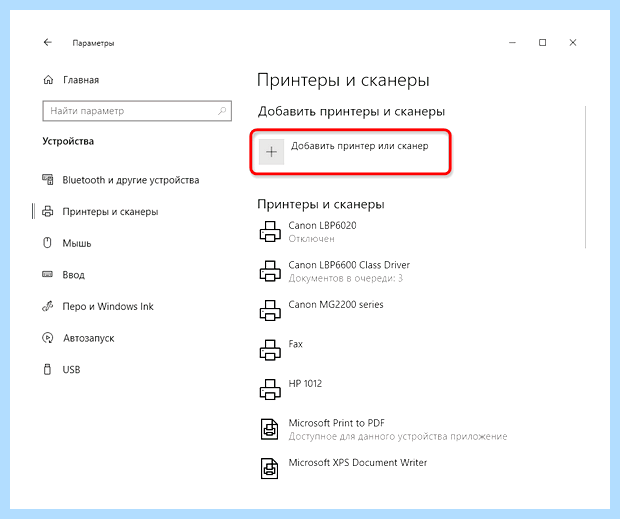Click Документов в очереди: 3 status

[345, 278]
